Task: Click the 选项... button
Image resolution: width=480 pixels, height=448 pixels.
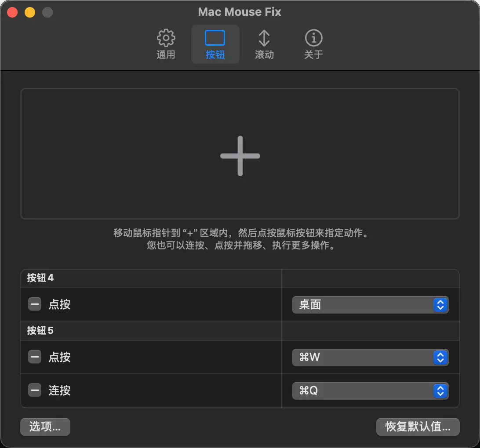Action: (x=45, y=426)
